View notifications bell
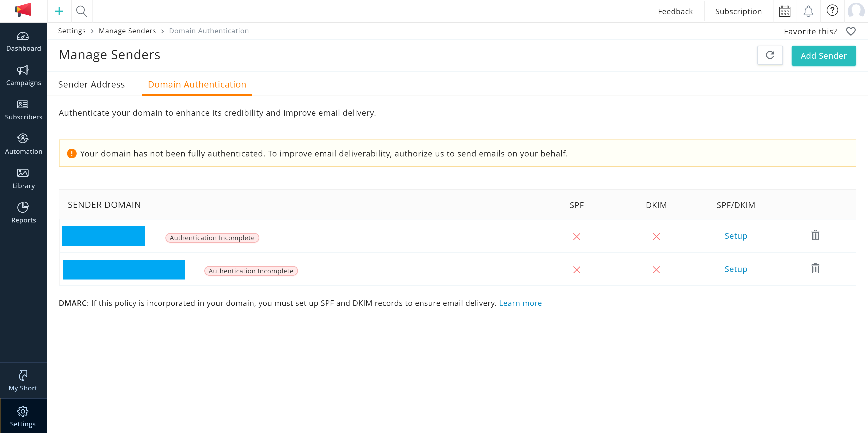Viewport: 868px width, 433px height. [x=808, y=11]
